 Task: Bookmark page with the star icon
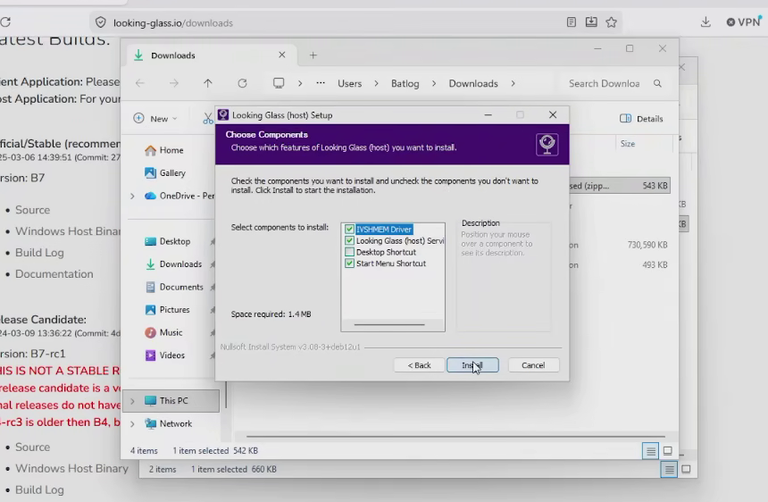pyautogui.click(x=611, y=22)
